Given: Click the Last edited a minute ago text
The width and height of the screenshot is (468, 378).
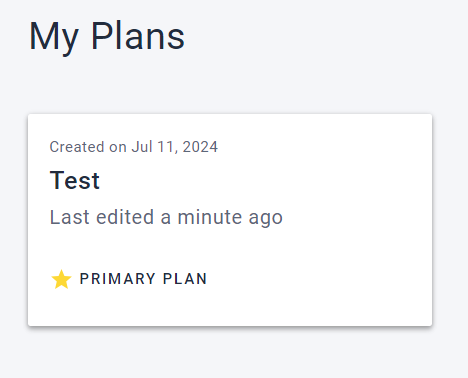Looking at the screenshot, I should point(166,217).
